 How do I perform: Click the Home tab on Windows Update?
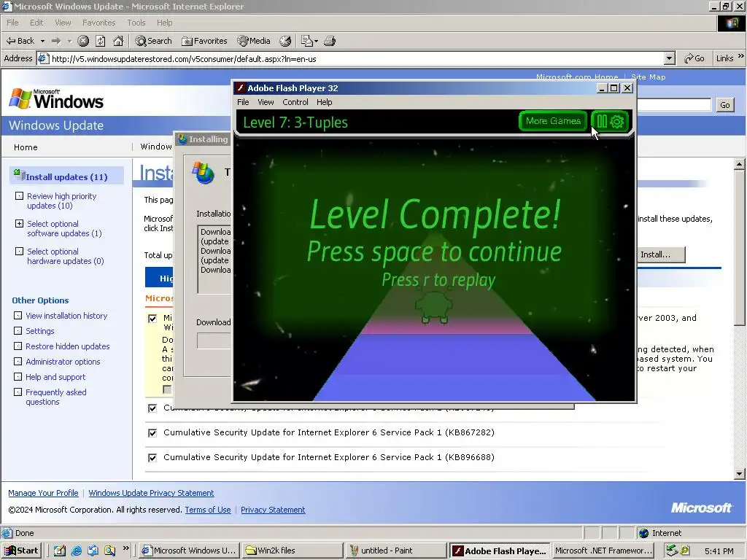(26, 147)
